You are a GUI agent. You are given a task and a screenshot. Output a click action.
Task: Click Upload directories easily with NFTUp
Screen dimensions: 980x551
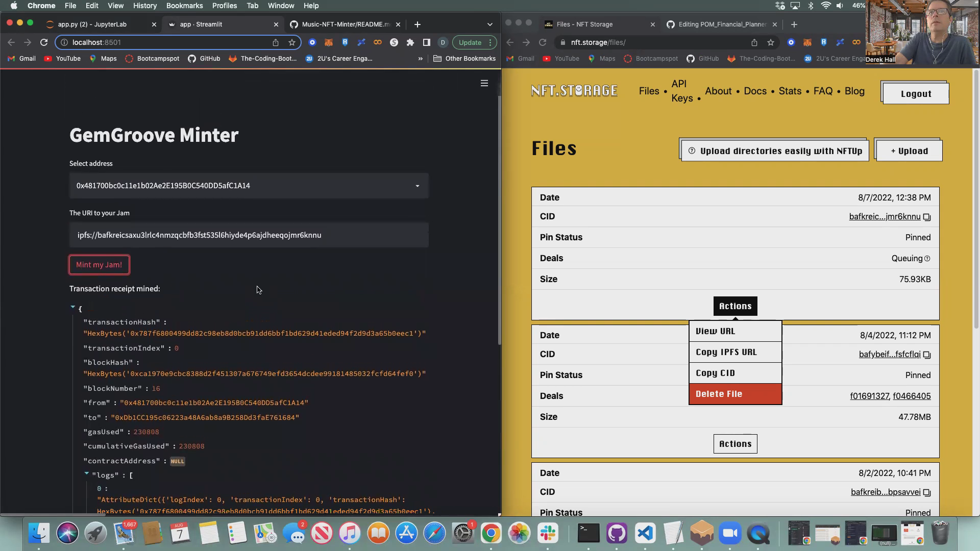[x=775, y=151]
